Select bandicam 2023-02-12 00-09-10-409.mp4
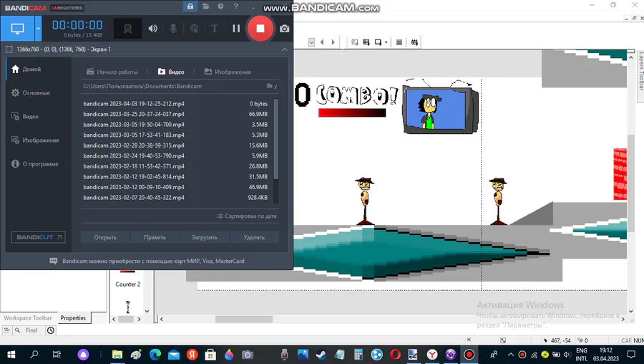Screen dimensions: 644x364 (x=175, y=187)
